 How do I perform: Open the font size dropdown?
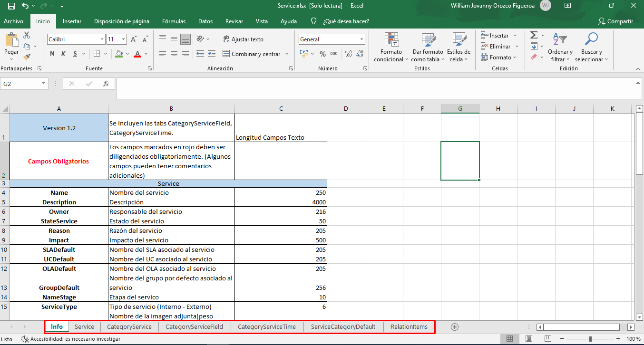tap(124, 39)
